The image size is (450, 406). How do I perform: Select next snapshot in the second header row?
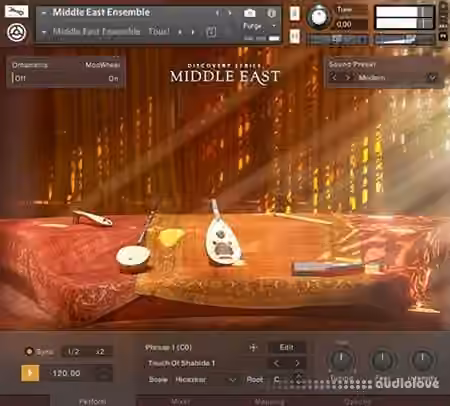click(193, 32)
